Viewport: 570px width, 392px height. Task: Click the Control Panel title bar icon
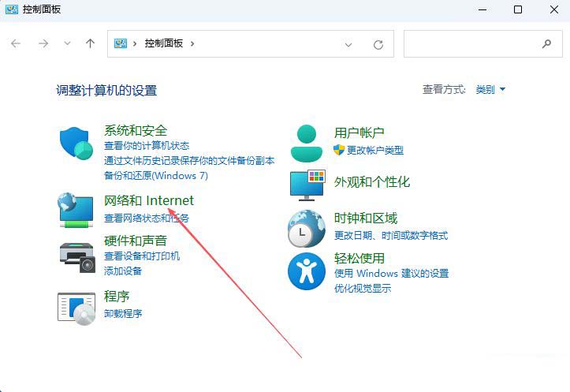[x=12, y=9]
